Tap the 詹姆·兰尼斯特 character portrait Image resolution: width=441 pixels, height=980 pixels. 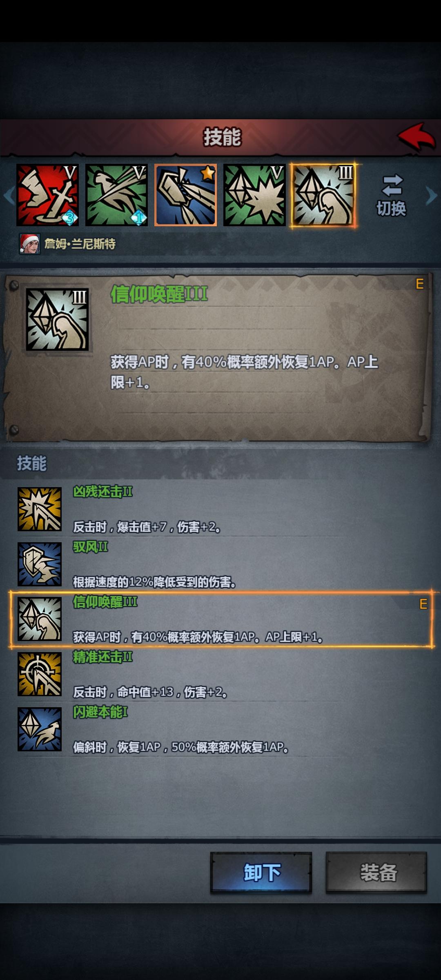point(30,244)
